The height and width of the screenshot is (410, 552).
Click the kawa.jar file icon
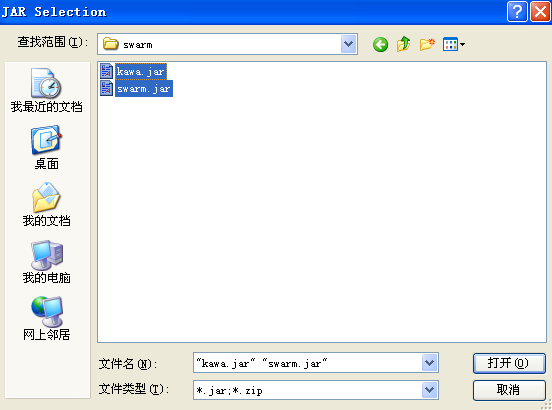click(x=106, y=71)
